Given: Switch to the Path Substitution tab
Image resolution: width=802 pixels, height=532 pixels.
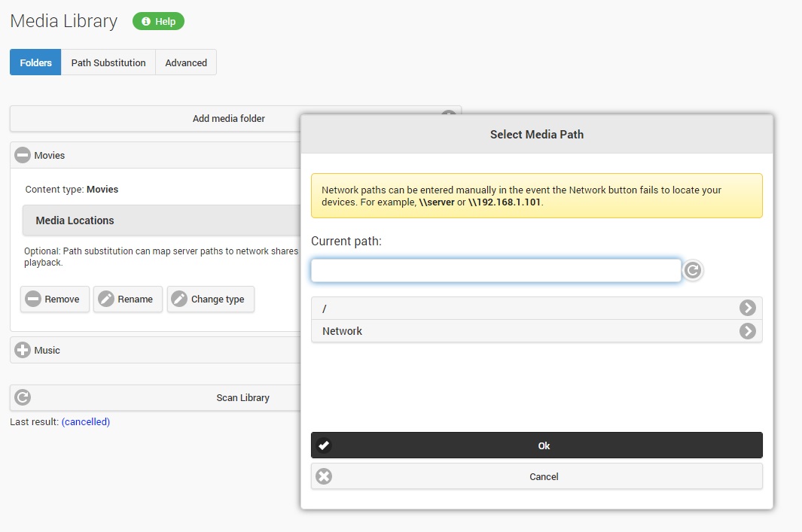Looking at the screenshot, I should click(x=108, y=62).
